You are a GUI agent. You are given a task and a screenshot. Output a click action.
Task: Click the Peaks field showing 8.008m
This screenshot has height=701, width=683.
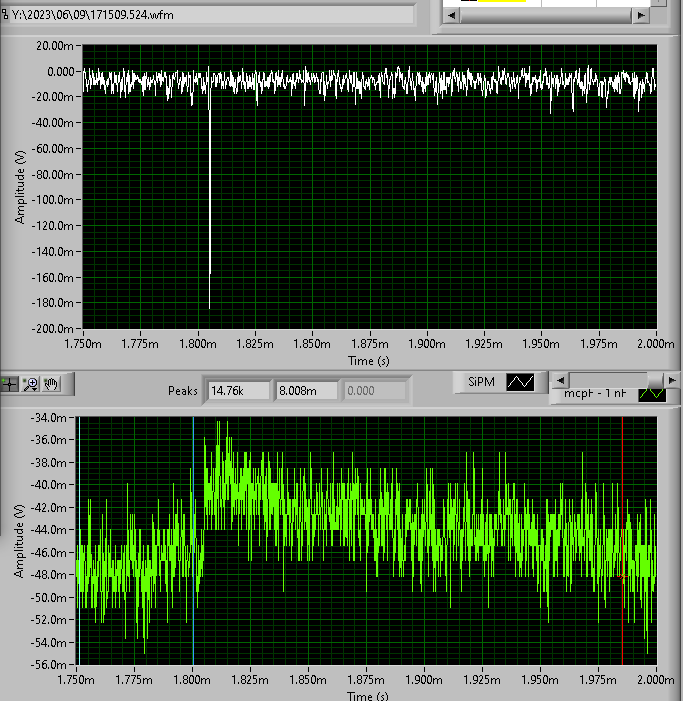[306, 390]
